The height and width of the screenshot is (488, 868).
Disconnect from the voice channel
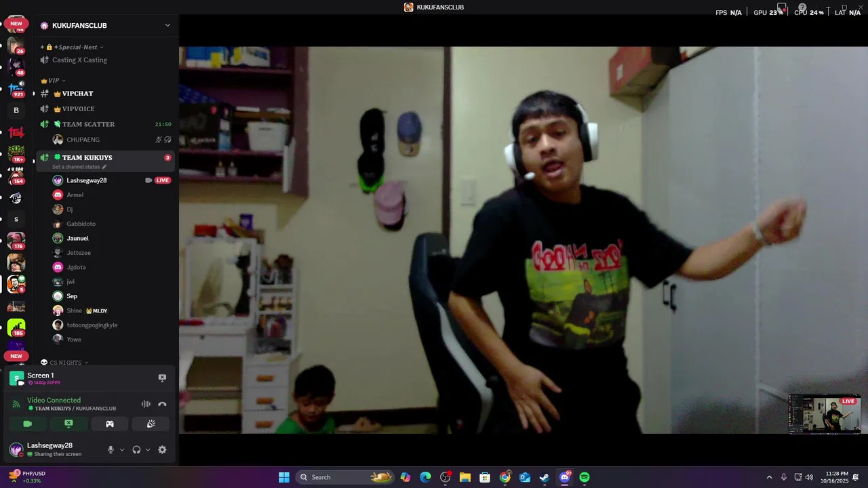pyautogui.click(x=162, y=404)
